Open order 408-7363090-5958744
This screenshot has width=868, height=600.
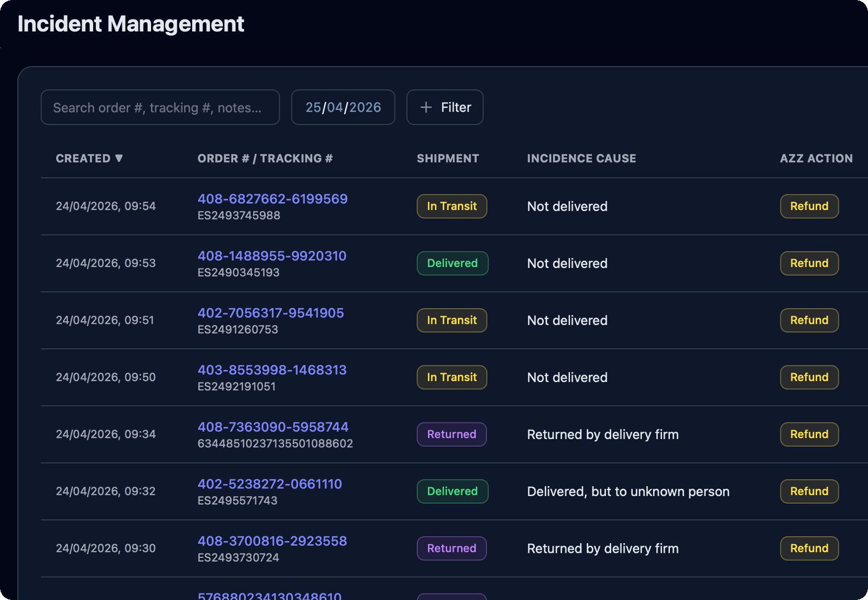[273, 427]
